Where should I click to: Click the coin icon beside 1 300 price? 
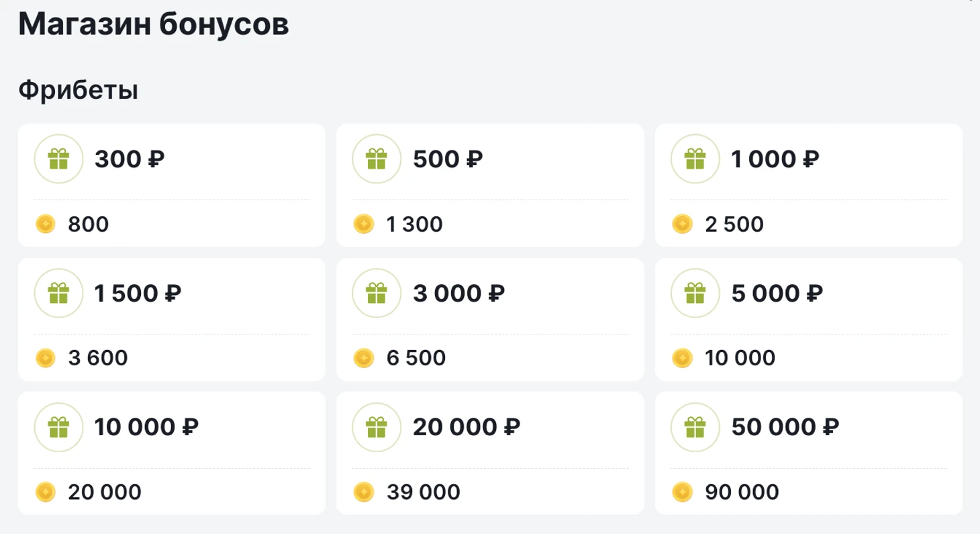pos(363,224)
